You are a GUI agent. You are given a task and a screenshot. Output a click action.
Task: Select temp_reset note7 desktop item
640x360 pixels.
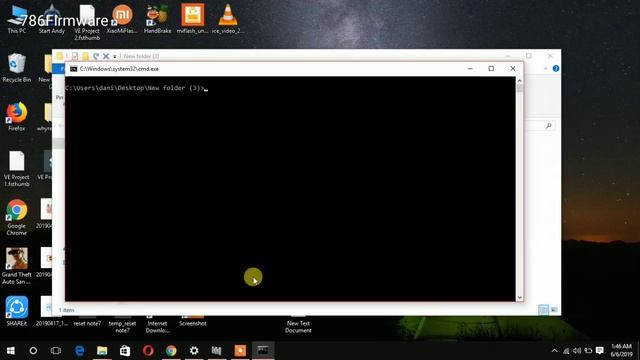tap(122, 324)
